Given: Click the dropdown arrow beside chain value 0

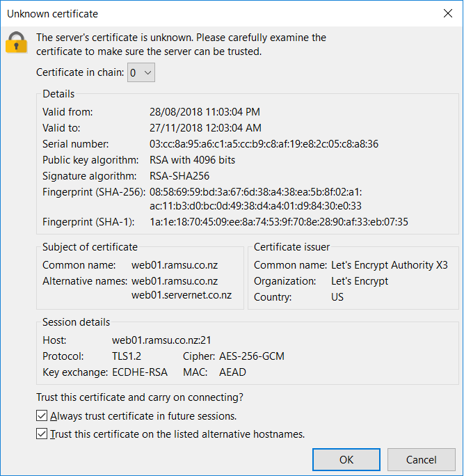Looking at the screenshot, I should coord(147,72).
